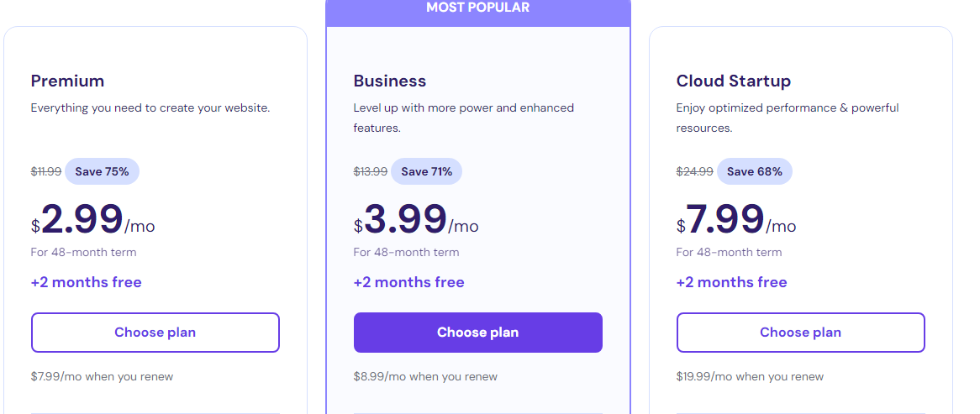The height and width of the screenshot is (414, 980).
Task: Click Business's +2 months free text
Action: pos(408,282)
